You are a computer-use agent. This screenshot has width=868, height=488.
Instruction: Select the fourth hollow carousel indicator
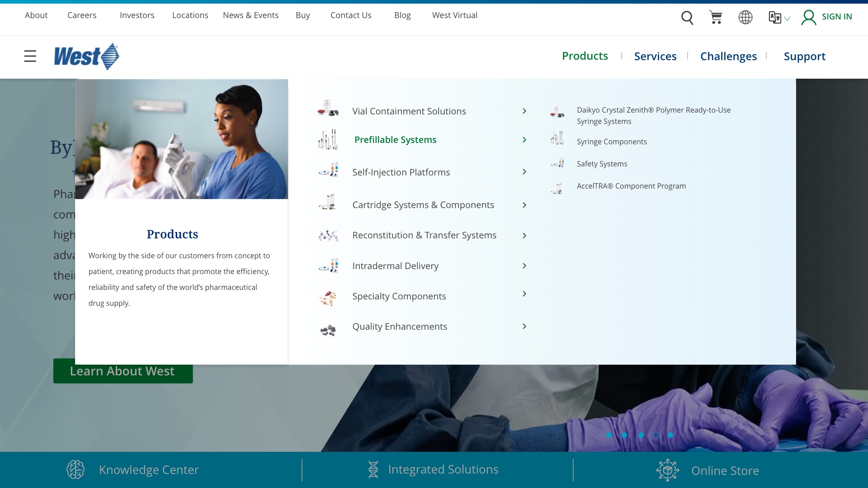pyautogui.click(x=656, y=435)
